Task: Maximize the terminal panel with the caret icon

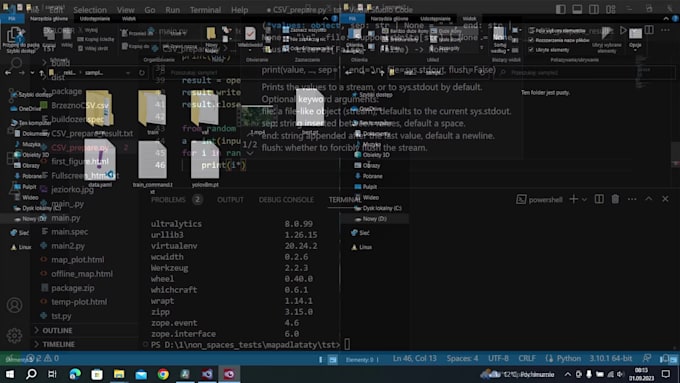Action: pyautogui.click(x=648, y=199)
